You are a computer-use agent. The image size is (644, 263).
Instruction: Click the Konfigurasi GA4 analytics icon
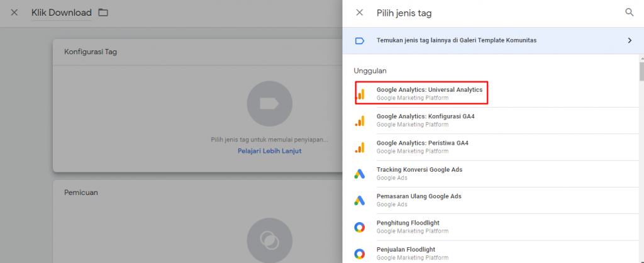pos(359,121)
